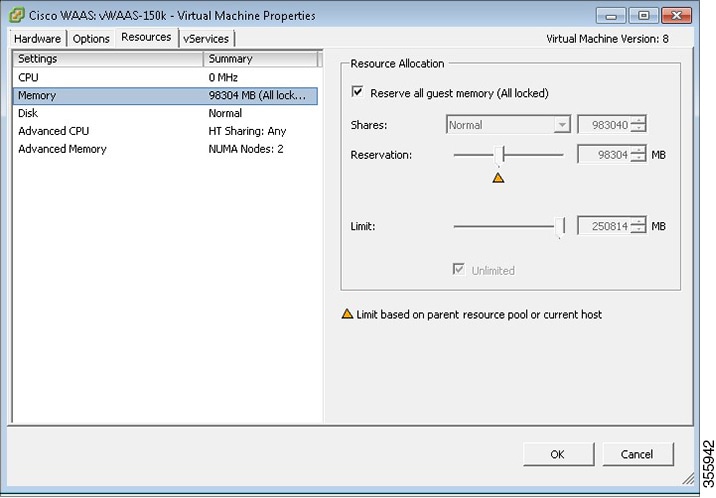The height and width of the screenshot is (498, 716).
Task: Click the Virtual Machine Version: 8 text
Action: click(607, 39)
